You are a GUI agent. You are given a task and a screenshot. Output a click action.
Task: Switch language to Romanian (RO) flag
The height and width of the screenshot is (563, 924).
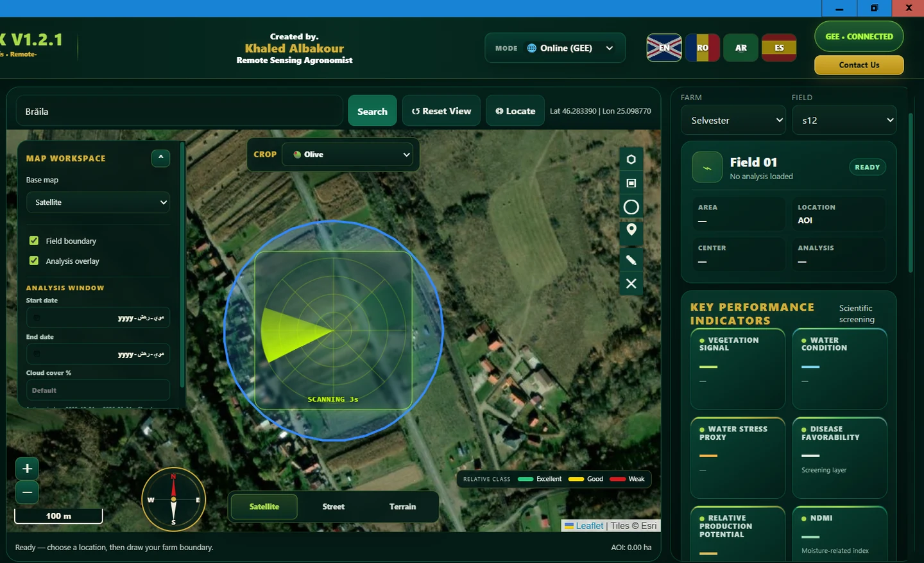click(703, 48)
